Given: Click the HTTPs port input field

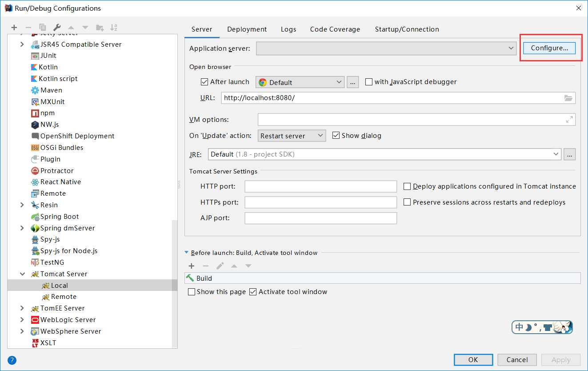Looking at the screenshot, I should click(x=320, y=202).
